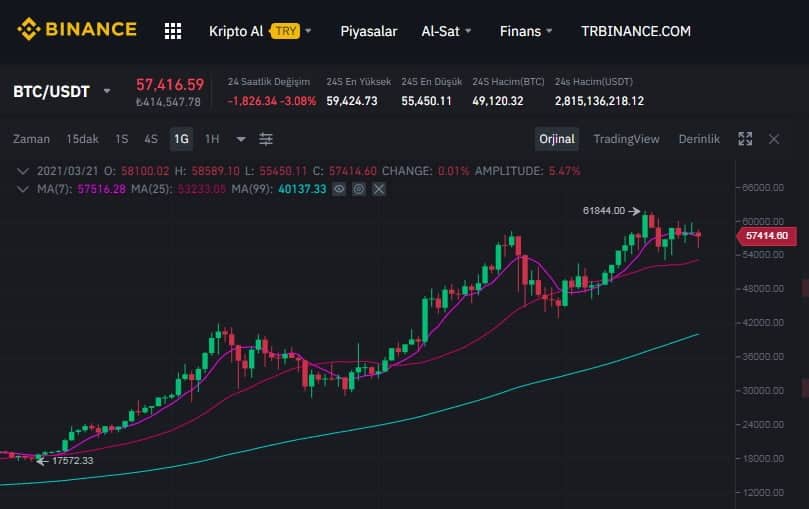The height and width of the screenshot is (509, 809).
Task: Hide MA lines with eye icon
Action: click(340, 188)
